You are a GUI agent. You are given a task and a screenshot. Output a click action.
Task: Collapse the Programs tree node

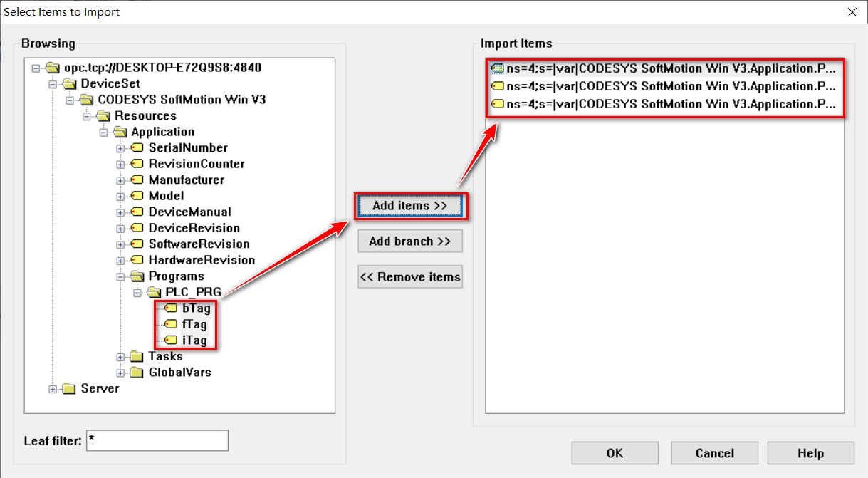click(x=120, y=276)
